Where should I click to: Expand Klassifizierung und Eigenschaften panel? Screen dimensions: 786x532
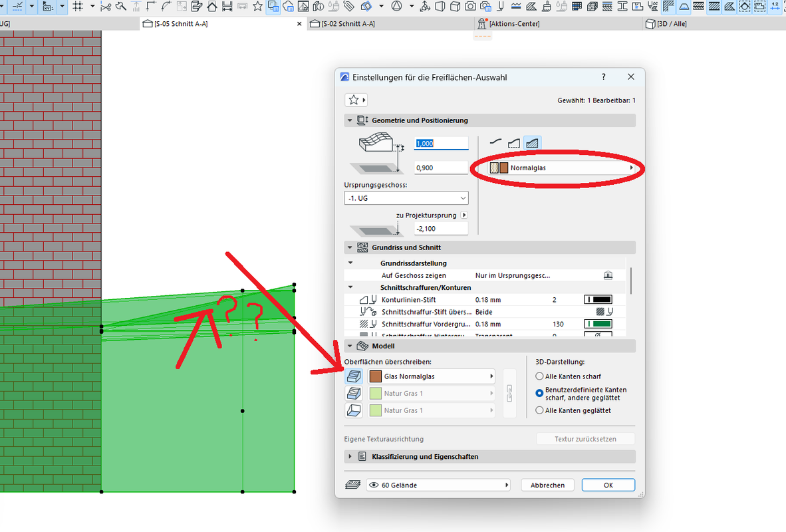(350, 457)
